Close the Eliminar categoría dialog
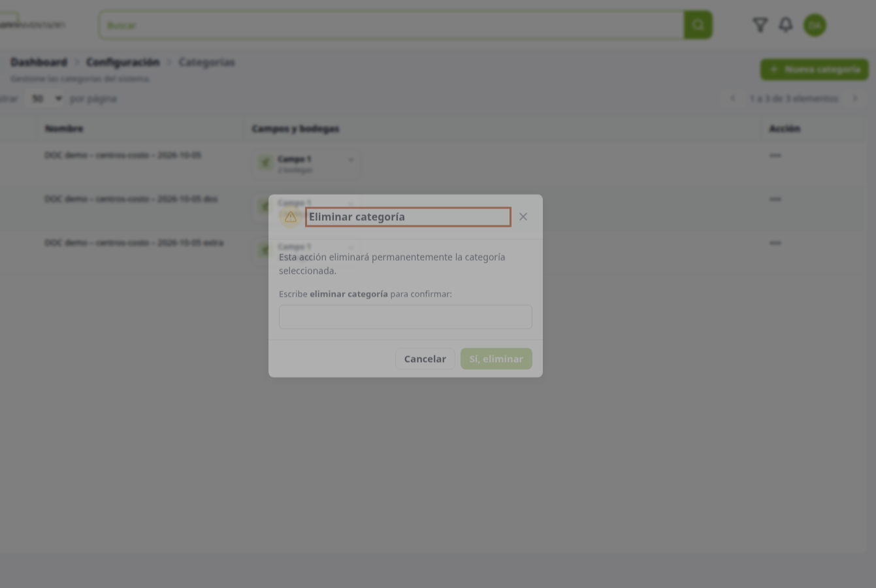 tap(523, 217)
